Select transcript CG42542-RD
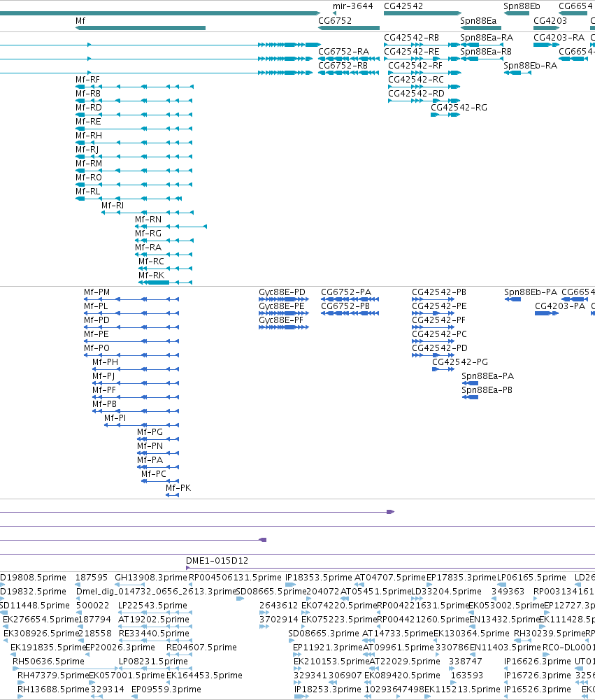 click(424, 101)
